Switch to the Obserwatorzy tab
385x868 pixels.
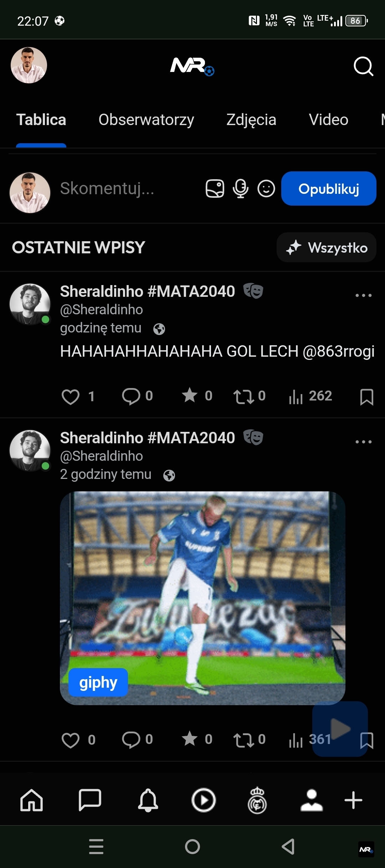pyautogui.click(x=146, y=120)
